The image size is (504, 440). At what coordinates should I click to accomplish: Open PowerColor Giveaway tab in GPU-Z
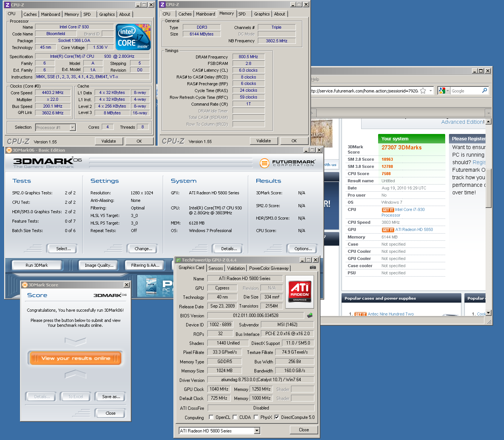point(269,268)
